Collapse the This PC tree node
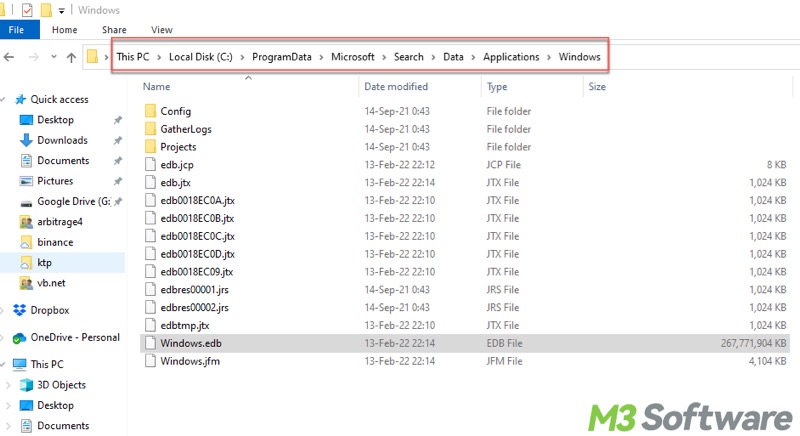The image size is (800, 436). (7, 365)
